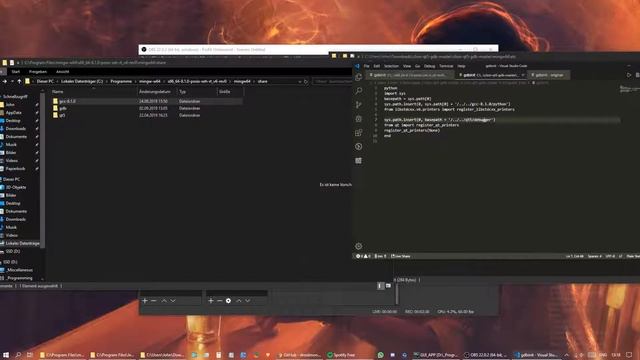Viewport: 640px width, 360px height.
Task: Sort by Änderungsdatum column in File Explorer
Action: point(157,92)
